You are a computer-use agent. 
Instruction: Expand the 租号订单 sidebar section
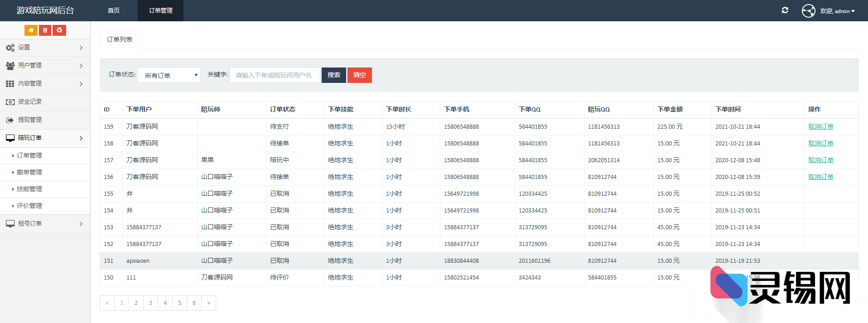pyautogui.click(x=45, y=224)
